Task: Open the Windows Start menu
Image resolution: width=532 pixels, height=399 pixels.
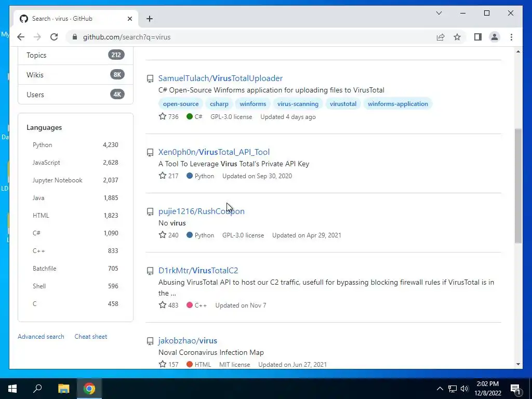Action: [x=12, y=389]
